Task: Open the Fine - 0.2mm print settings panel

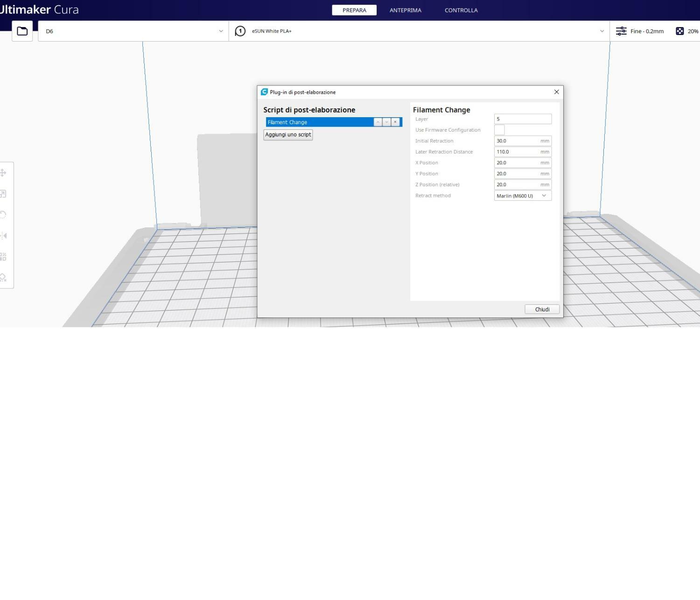Action: tap(640, 31)
